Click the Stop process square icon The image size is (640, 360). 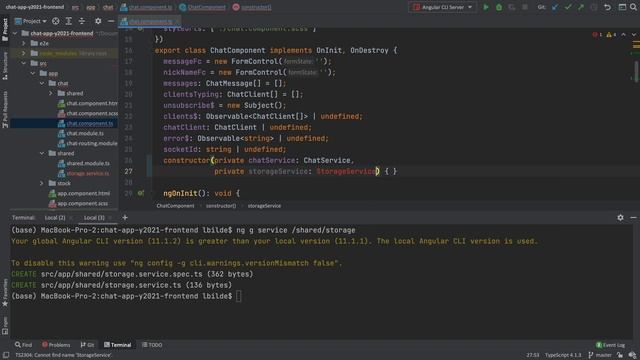(x=525, y=7)
